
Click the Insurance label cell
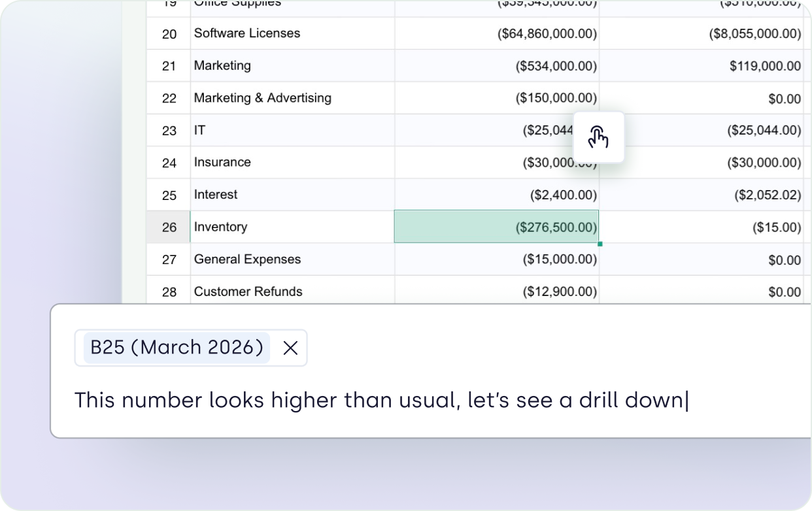click(x=292, y=162)
